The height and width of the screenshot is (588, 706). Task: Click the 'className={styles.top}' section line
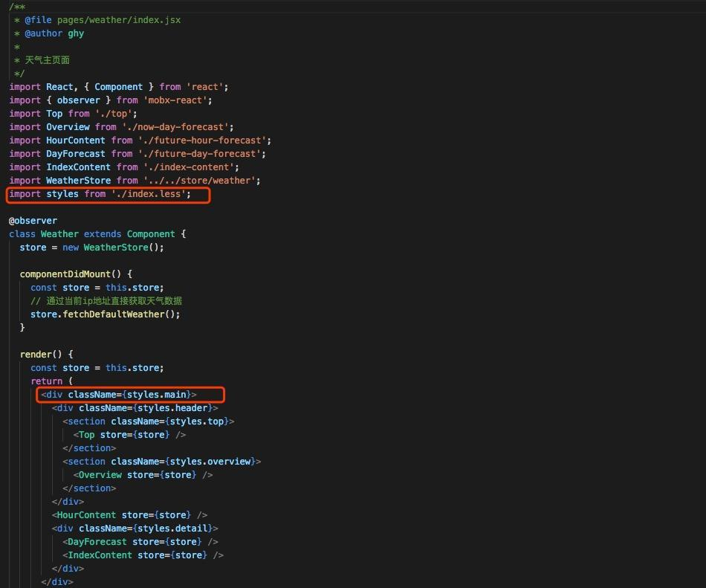pos(149,421)
